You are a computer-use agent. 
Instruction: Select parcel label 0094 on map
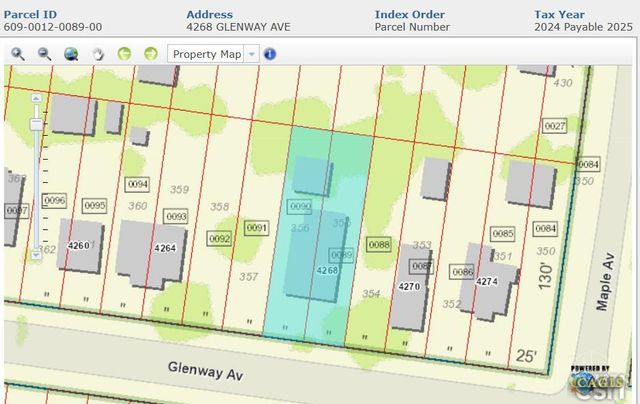(138, 184)
